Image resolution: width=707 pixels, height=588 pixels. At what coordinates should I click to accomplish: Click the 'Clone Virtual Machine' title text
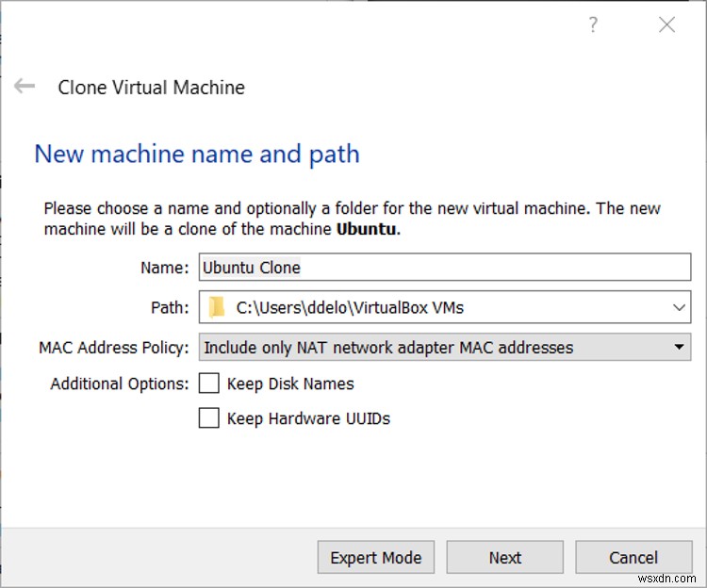[x=152, y=88]
